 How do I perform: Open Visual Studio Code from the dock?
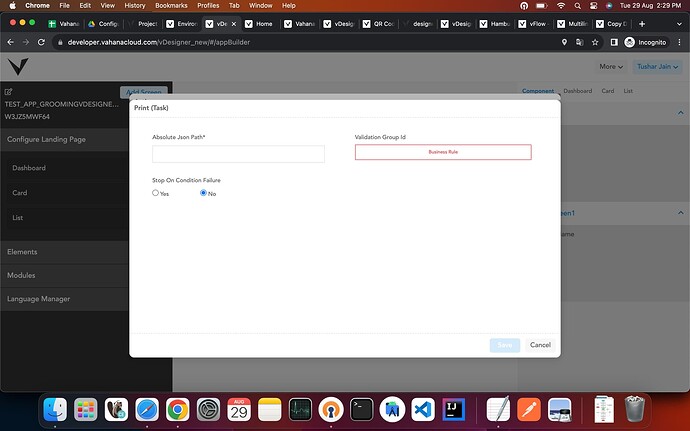423,410
